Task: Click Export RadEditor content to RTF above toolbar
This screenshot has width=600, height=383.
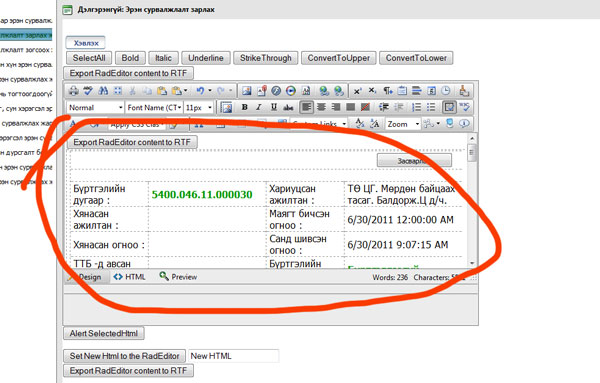Action: pos(128,73)
